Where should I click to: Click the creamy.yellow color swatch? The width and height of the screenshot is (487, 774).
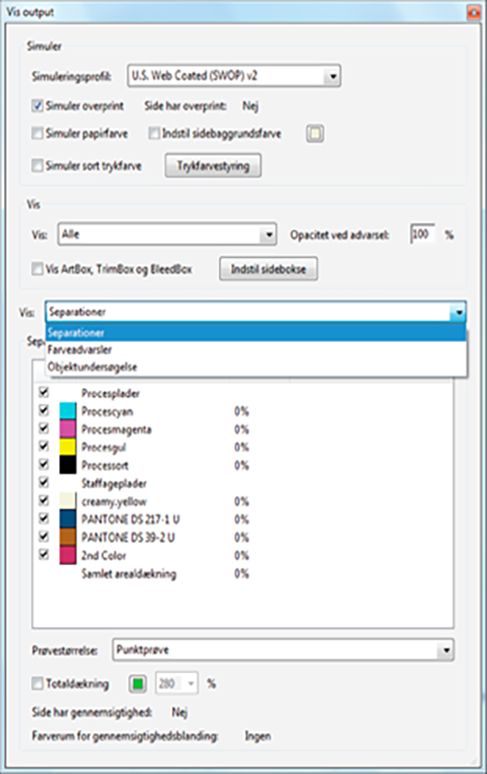68,501
